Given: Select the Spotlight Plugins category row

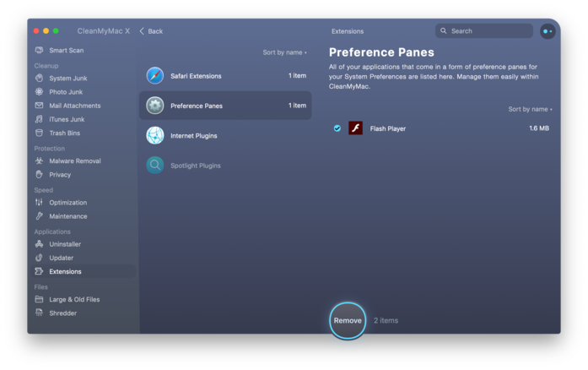Looking at the screenshot, I should click(225, 166).
